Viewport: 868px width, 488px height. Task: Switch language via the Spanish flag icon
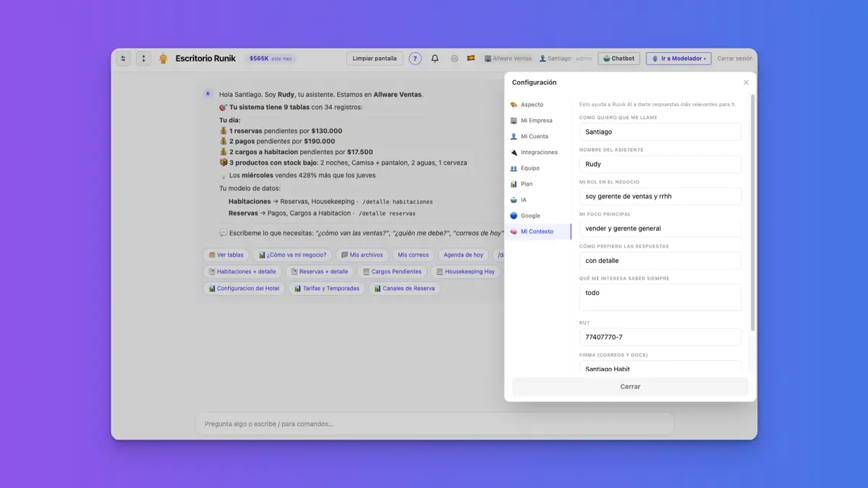[471, 58]
